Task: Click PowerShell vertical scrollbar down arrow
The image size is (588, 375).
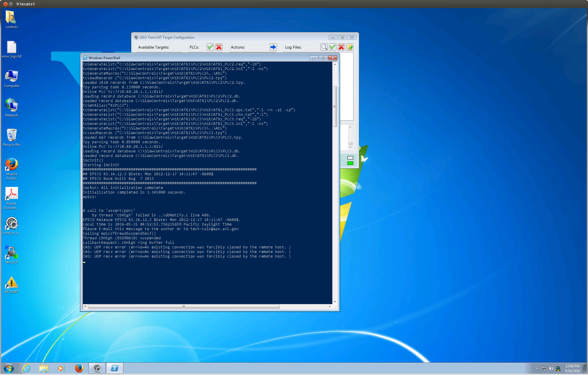Action: pos(335,302)
